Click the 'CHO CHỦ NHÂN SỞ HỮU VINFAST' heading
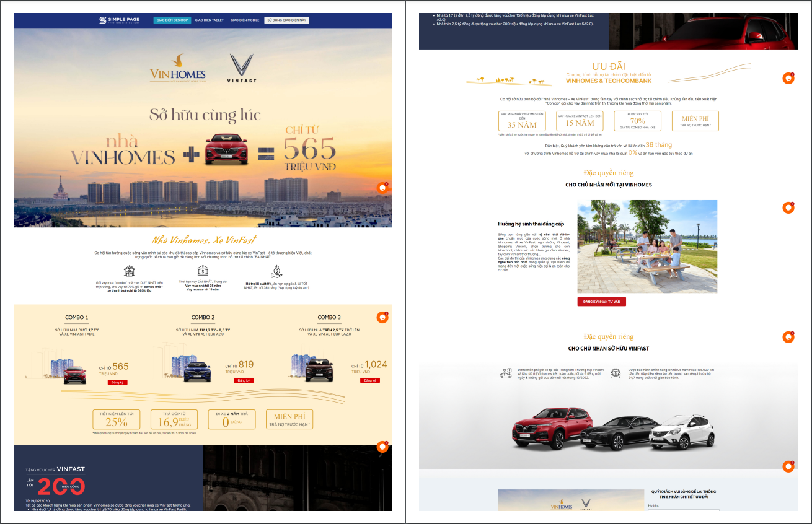Viewport: 812px width, 524px height. coord(609,349)
